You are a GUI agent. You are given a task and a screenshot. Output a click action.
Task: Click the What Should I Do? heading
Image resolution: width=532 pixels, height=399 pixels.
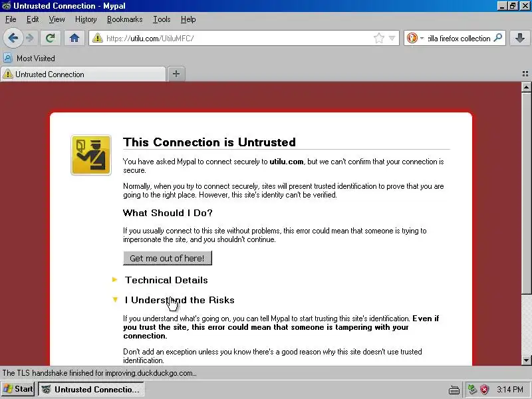(x=168, y=213)
